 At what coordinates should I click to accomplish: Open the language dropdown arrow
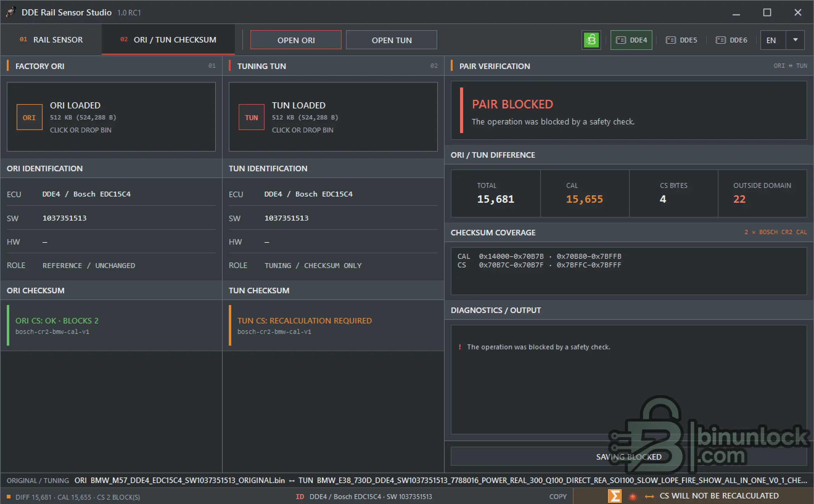click(795, 40)
